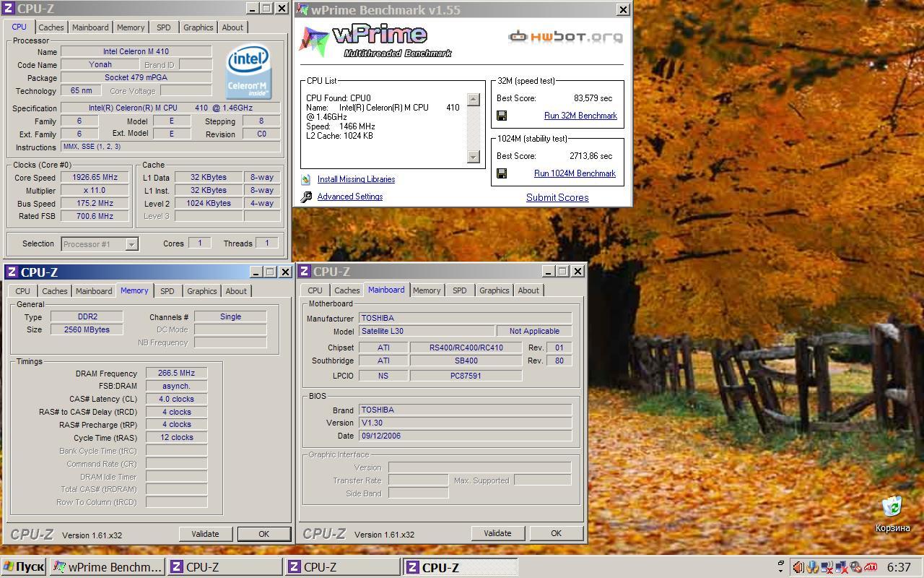This screenshot has width=924, height=578.
Task: Click Validate in Memory CPU-Z window
Action: 205,534
